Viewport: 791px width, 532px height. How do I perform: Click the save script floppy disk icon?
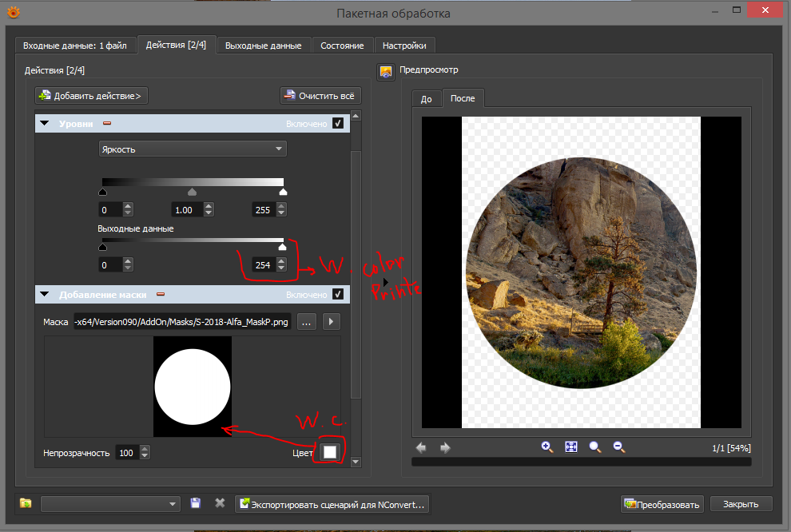[x=196, y=503]
